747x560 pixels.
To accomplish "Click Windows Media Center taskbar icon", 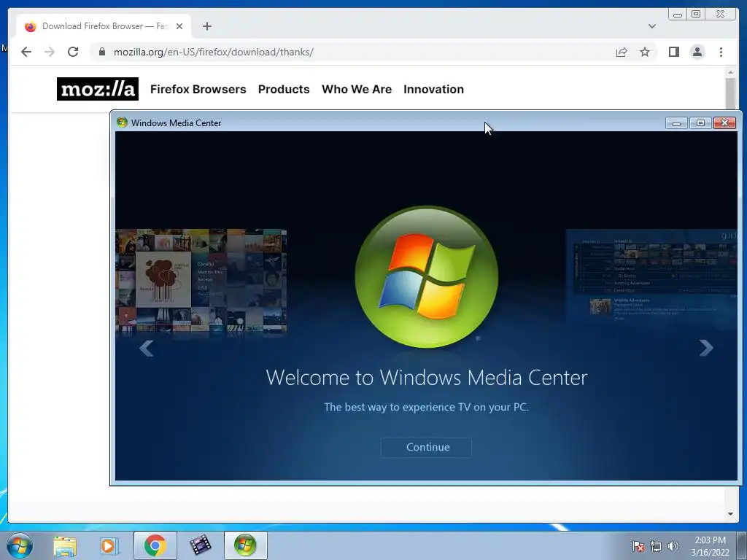I will coord(245,545).
